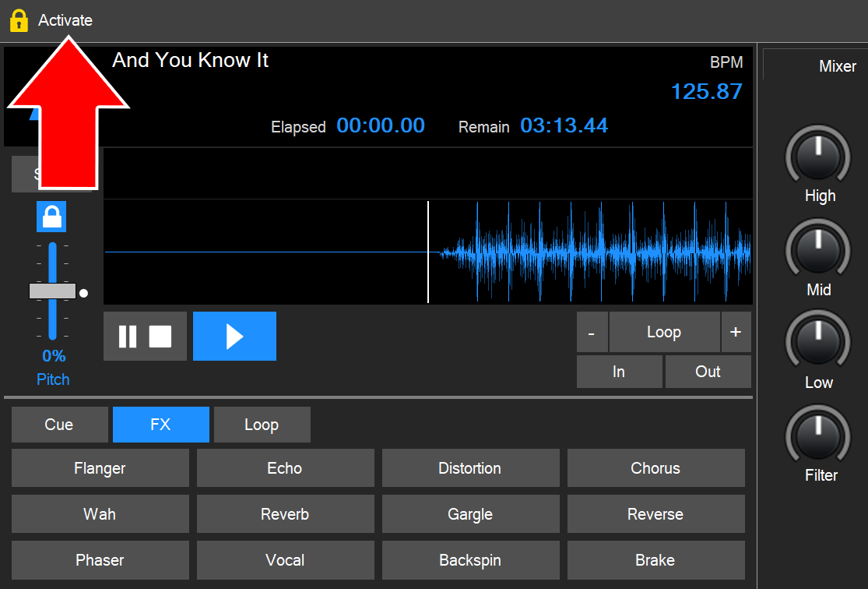The height and width of the screenshot is (589, 868).
Task: Toggle the Reverse effect
Action: pyautogui.click(x=656, y=514)
